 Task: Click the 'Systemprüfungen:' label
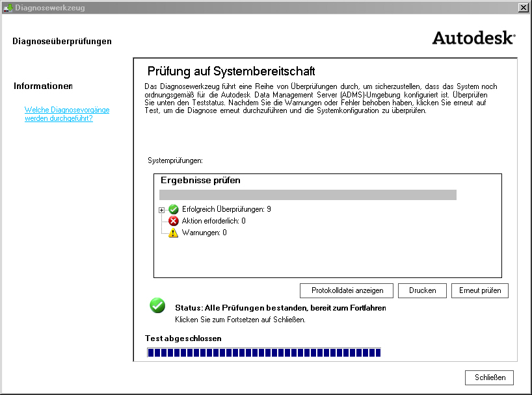pyautogui.click(x=175, y=160)
